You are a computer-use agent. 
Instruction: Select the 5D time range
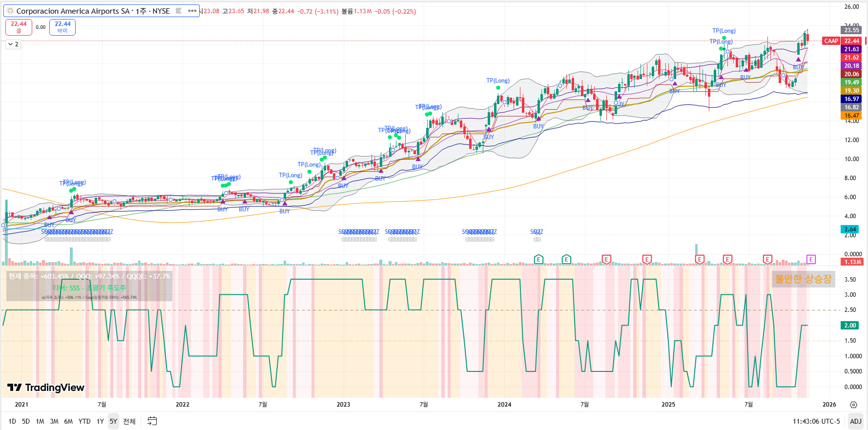click(26, 421)
